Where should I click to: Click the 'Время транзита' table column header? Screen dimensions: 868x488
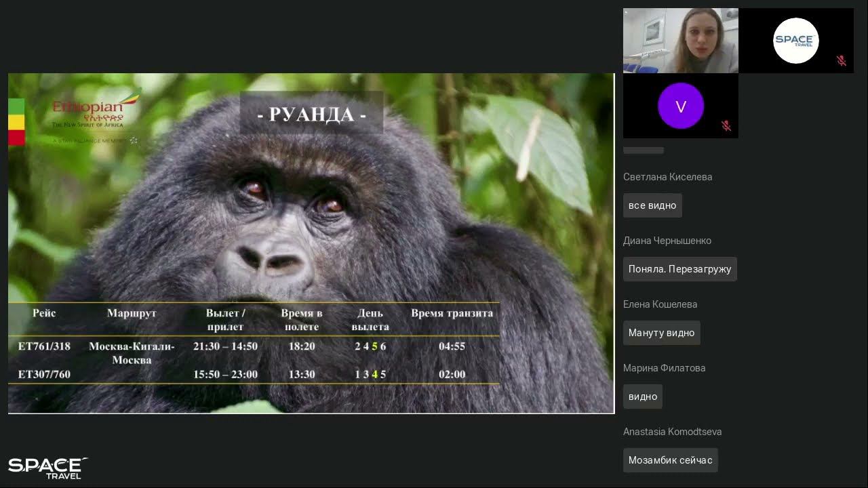452,313
